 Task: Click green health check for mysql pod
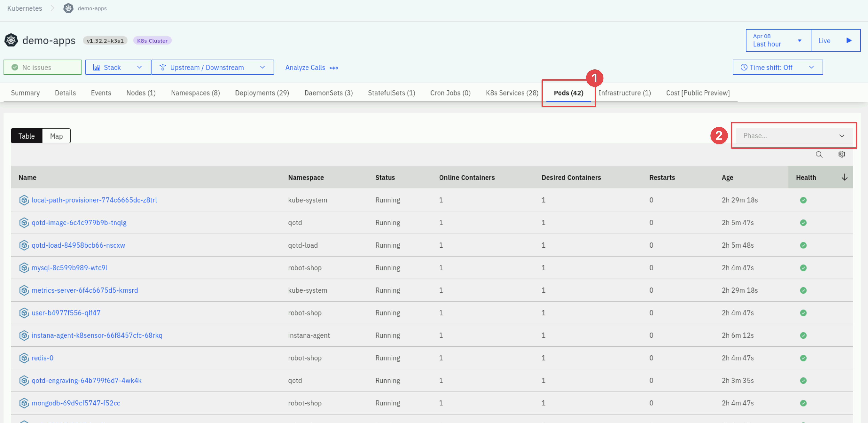tap(803, 268)
